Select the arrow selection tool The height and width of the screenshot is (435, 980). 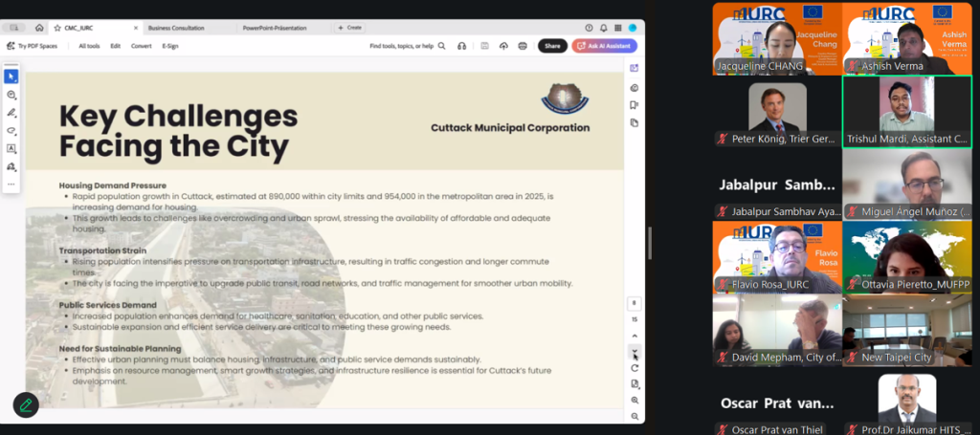point(11,76)
